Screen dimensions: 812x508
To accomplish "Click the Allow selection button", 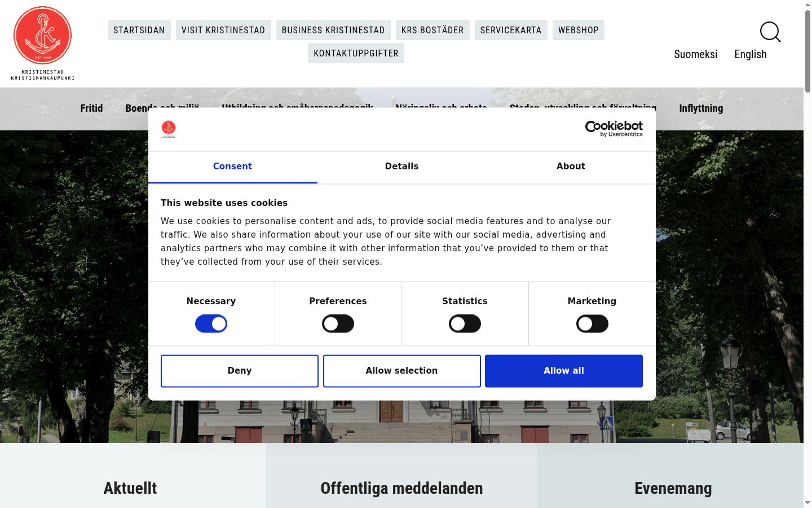I will [401, 371].
